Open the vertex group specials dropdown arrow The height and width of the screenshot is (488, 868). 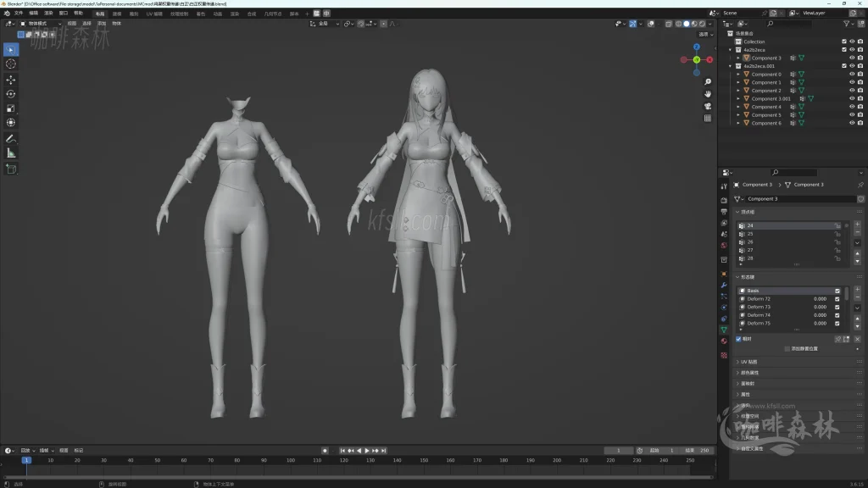coord(858,242)
